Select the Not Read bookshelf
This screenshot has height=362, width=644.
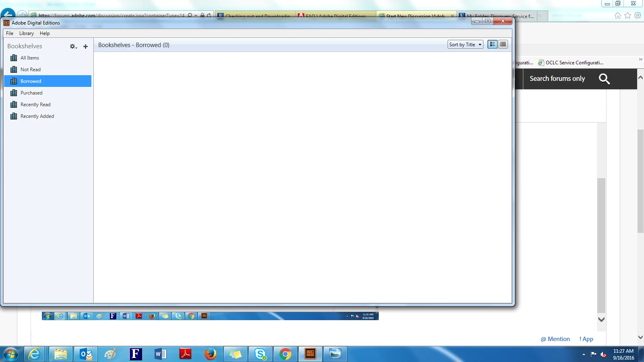48,70
